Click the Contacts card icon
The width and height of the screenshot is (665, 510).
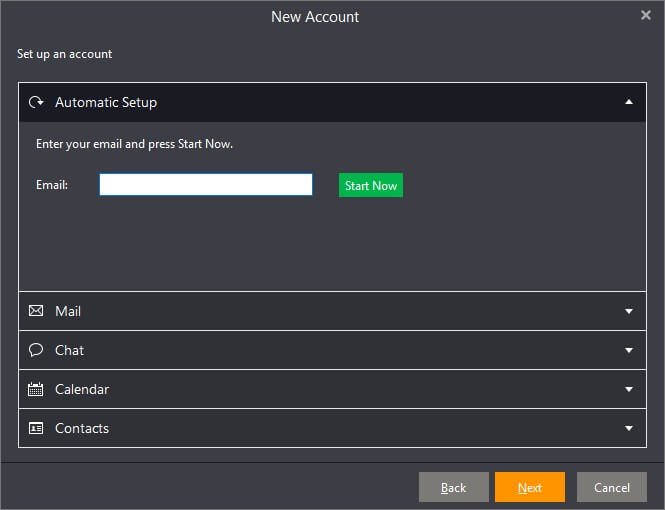pos(36,428)
